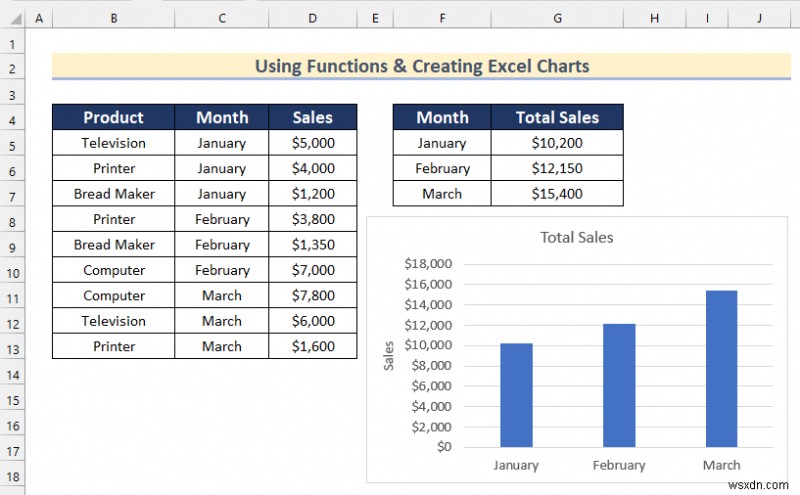Select the Total Sales header cell
The height and width of the screenshot is (495, 800).
click(556, 117)
